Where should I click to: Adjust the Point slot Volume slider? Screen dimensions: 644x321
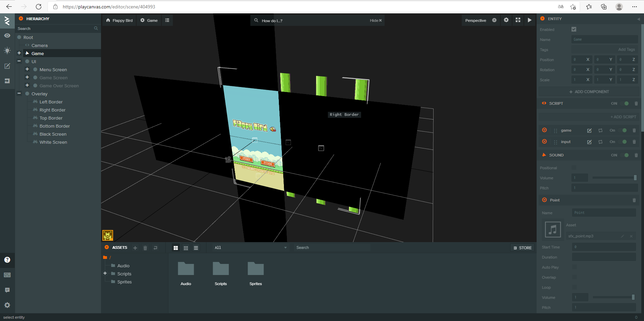pos(613,297)
